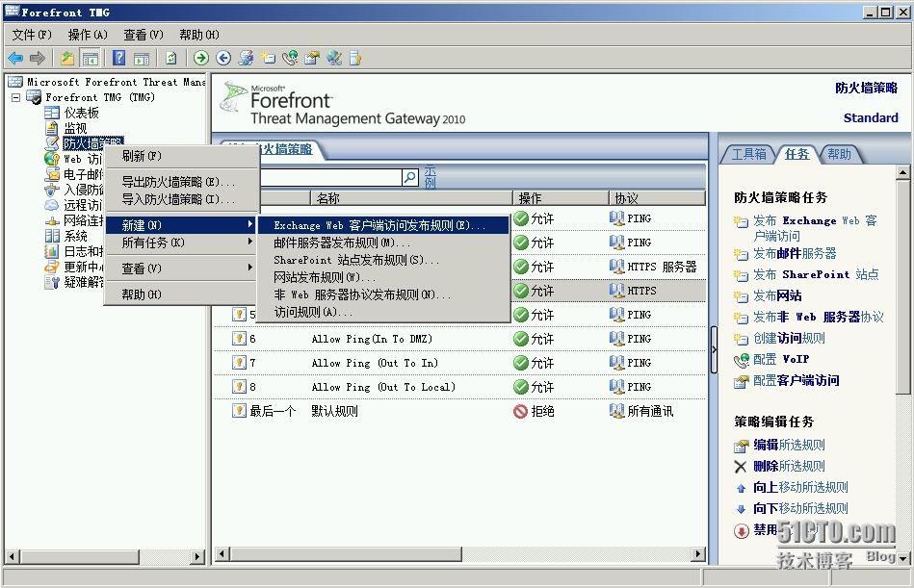Open the 帮助(H) menu in menu bar
The image size is (914, 588).
[199, 35]
